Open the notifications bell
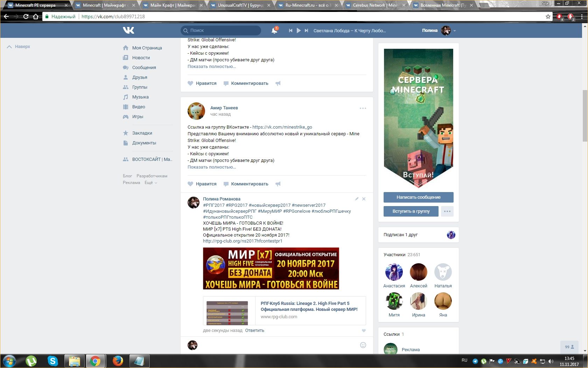Viewport: 588px width, 368px height. 274,30
